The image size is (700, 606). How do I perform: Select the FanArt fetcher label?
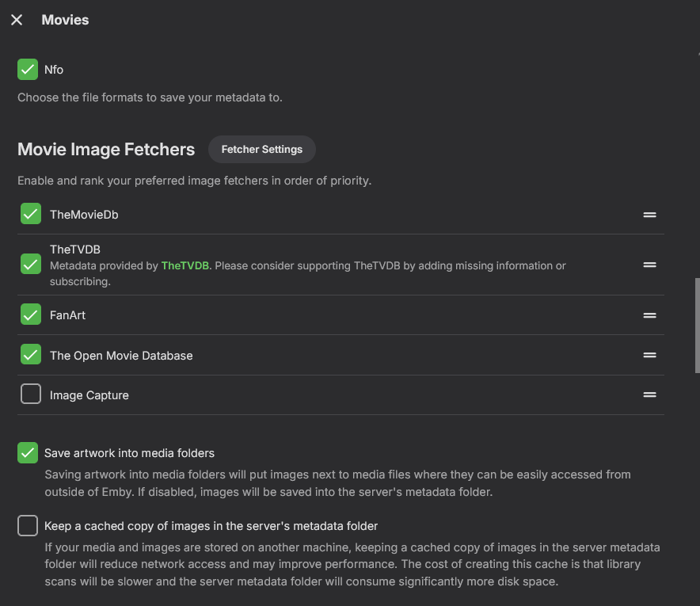pos(67,315)
